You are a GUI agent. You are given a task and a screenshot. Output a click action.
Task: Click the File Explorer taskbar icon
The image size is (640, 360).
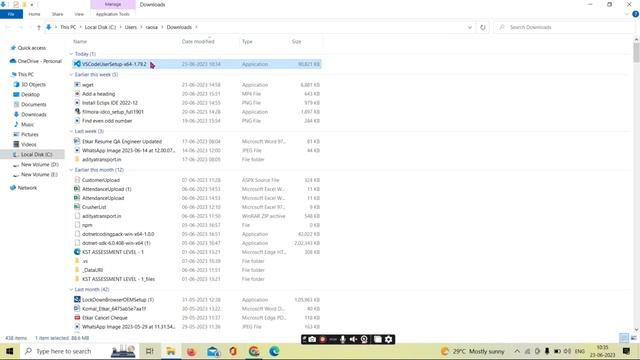pos(171,351)
